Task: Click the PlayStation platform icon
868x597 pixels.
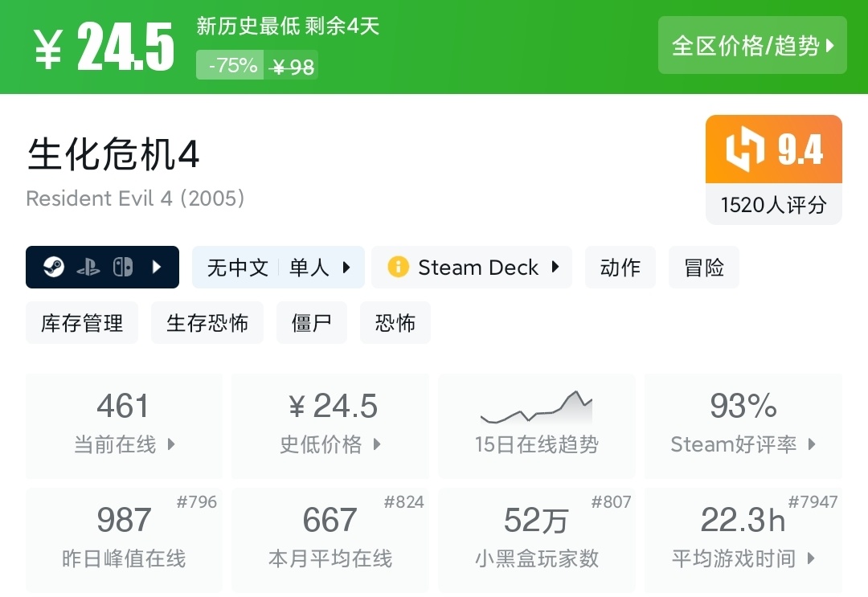Action: coord(88,268)
